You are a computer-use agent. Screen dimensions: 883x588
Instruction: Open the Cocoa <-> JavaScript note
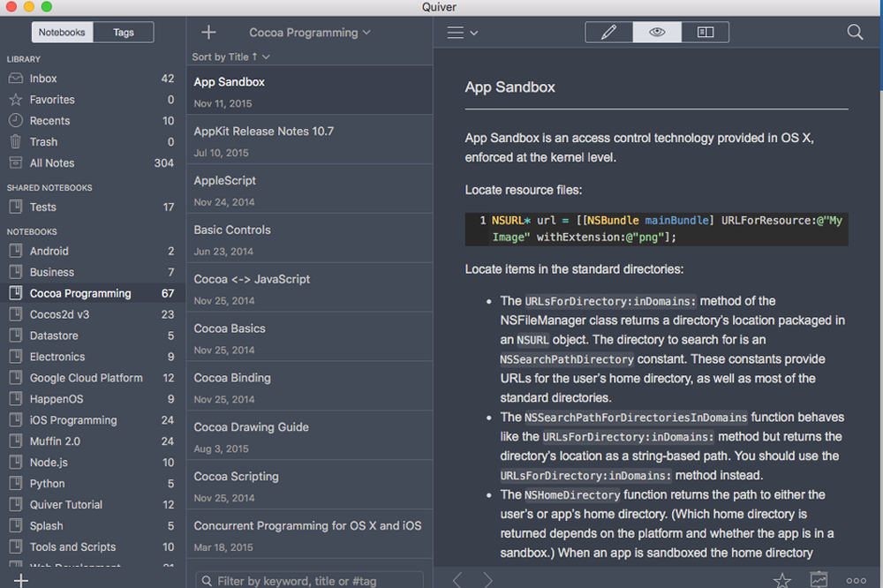(309, 288)
